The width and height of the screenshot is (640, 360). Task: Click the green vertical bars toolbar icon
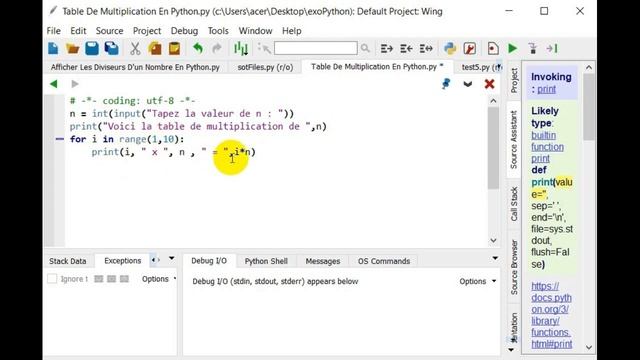tap(241, 49)
